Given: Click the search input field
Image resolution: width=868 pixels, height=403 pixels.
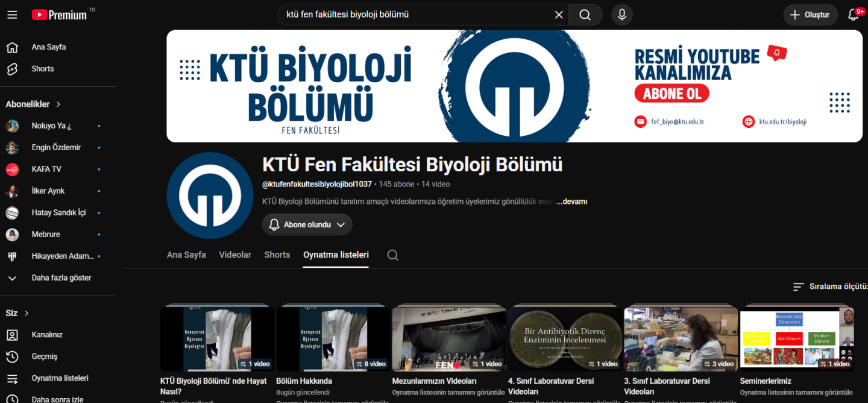Looking at the screenshot, I should click(416, 14).
